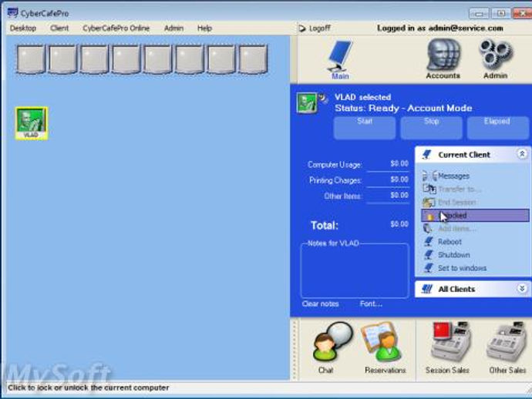Click inside the Notes for VLAD box

tap(355, 271)
